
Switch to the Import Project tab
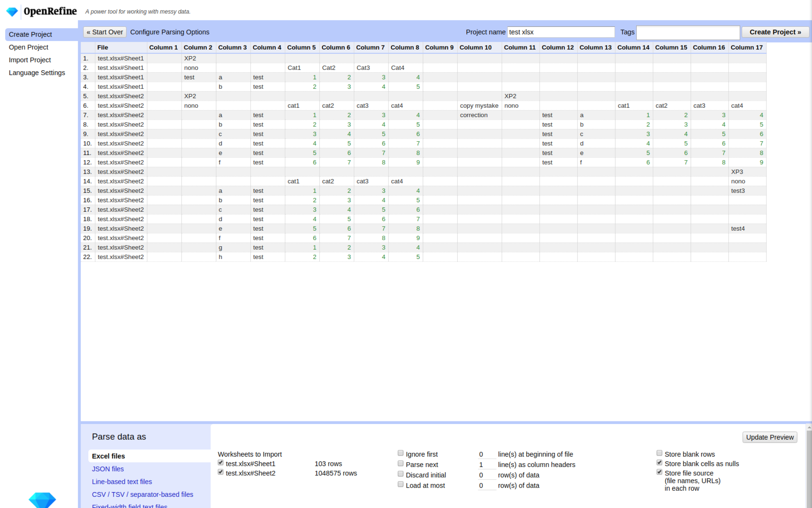[x=30, y=60]
